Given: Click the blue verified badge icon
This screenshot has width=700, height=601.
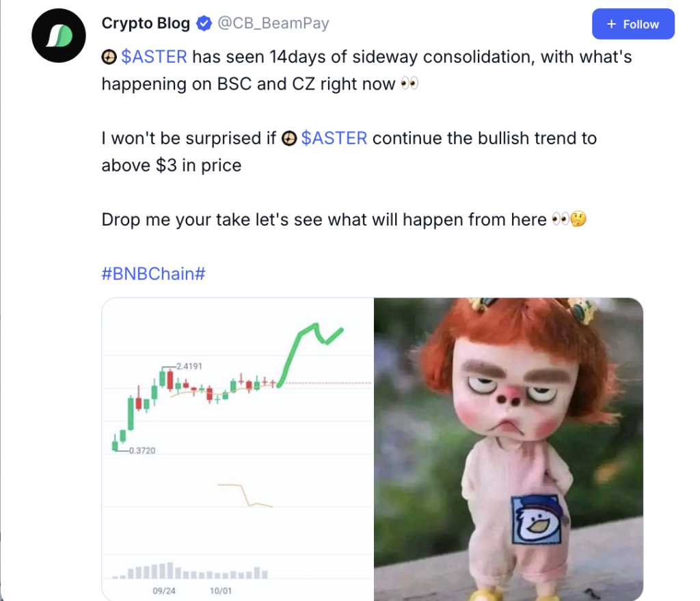Looking at the screenshot, I should [x=204, y=24].
